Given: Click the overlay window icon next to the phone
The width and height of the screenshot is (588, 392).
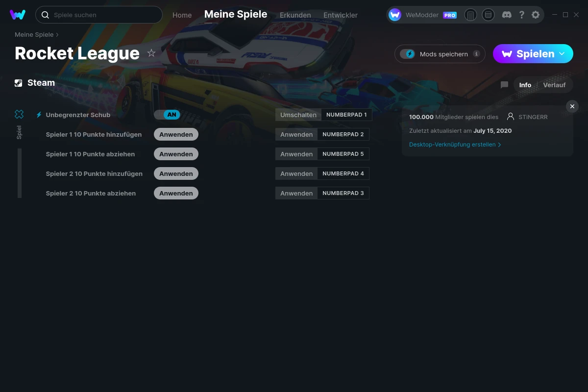Looking at the screenshot, I should pos(488,15).
